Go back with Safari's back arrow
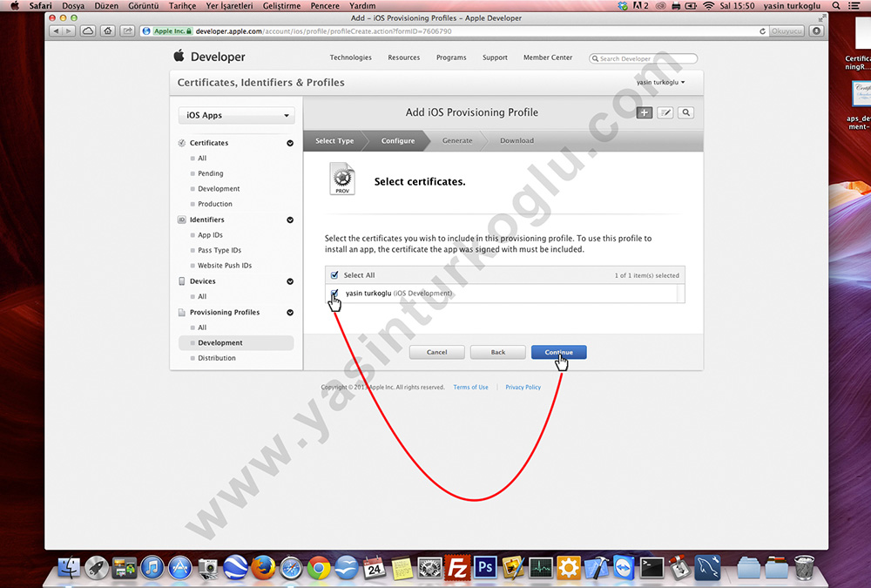The width and height of the screenshot is (871, 588). point(56,31)
